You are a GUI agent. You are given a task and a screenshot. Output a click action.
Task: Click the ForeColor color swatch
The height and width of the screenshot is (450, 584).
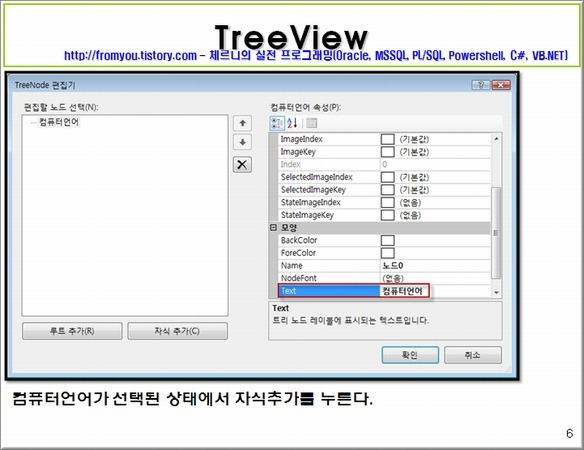click(x=388, y=253)
